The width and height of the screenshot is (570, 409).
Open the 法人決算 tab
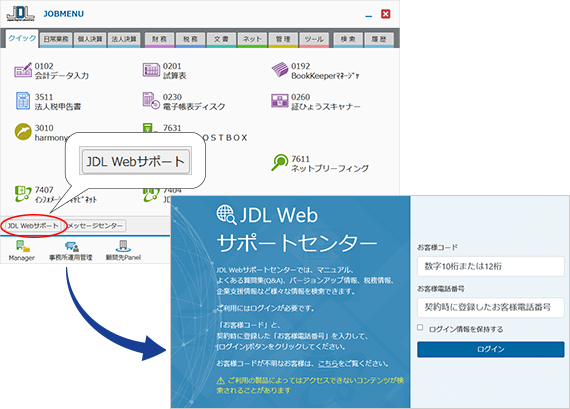[124, 39]
